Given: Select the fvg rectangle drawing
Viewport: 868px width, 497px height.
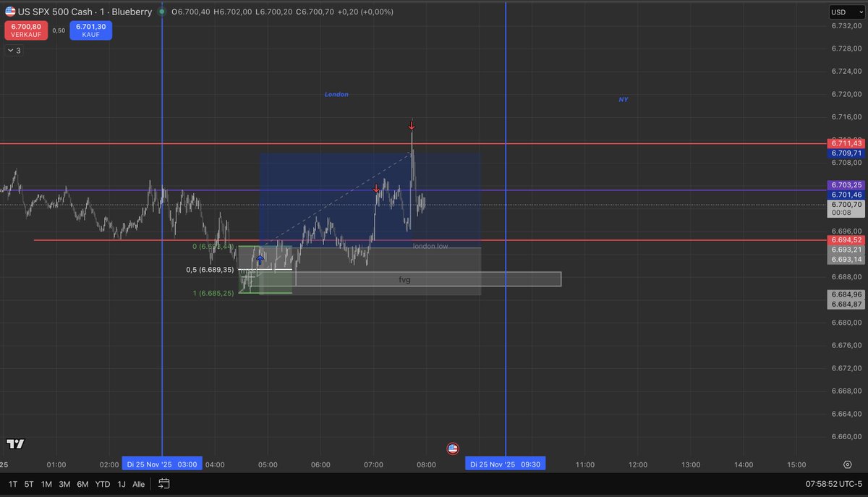Looking at the screenshot, I should click(x=404, y=279).
